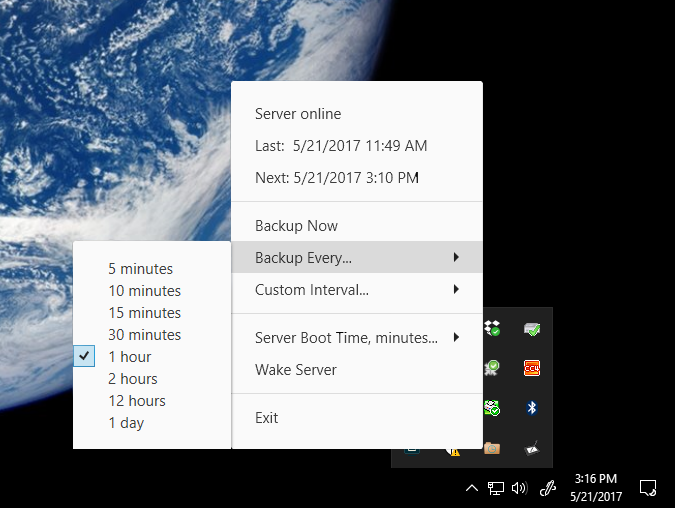Collapse the hidden icons tray chevron
This screenshot has height=508, width=675.
[472, 488]
